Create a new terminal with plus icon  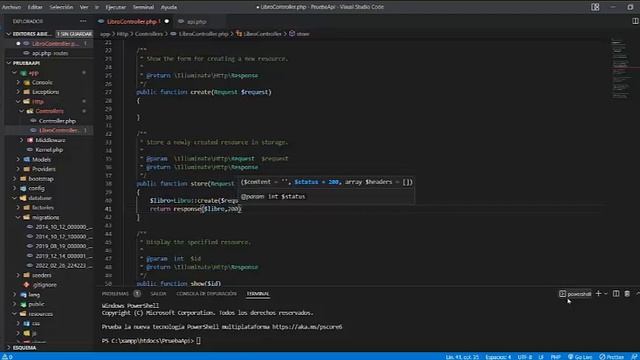coord(598,293)
